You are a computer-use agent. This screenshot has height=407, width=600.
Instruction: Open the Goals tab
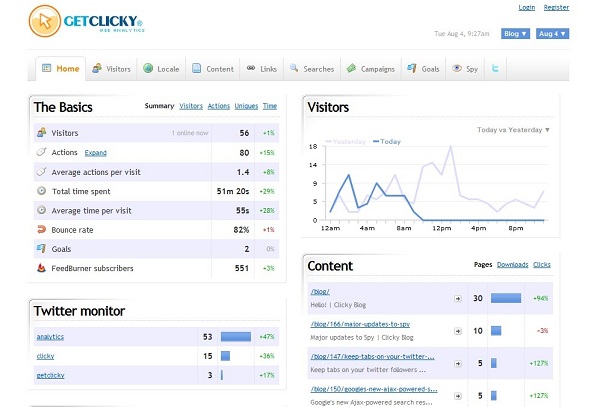423,69
